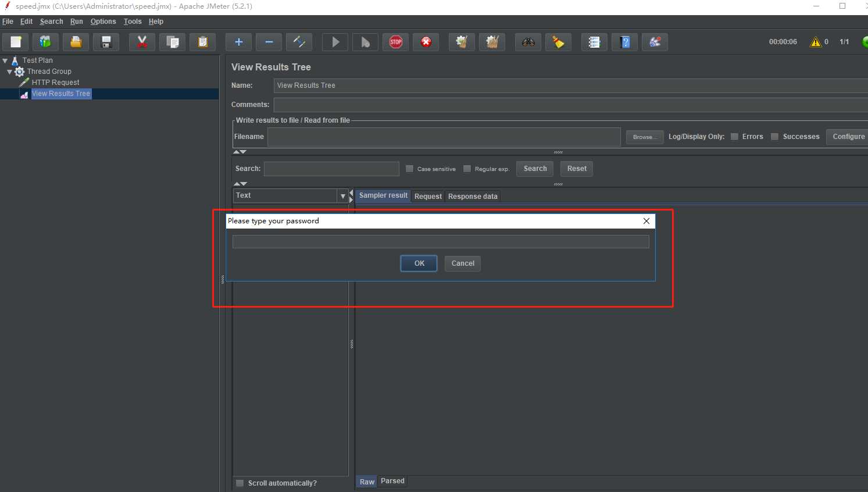Click Start no pauses icon
The image size is (868, 492).
point(365,42)
